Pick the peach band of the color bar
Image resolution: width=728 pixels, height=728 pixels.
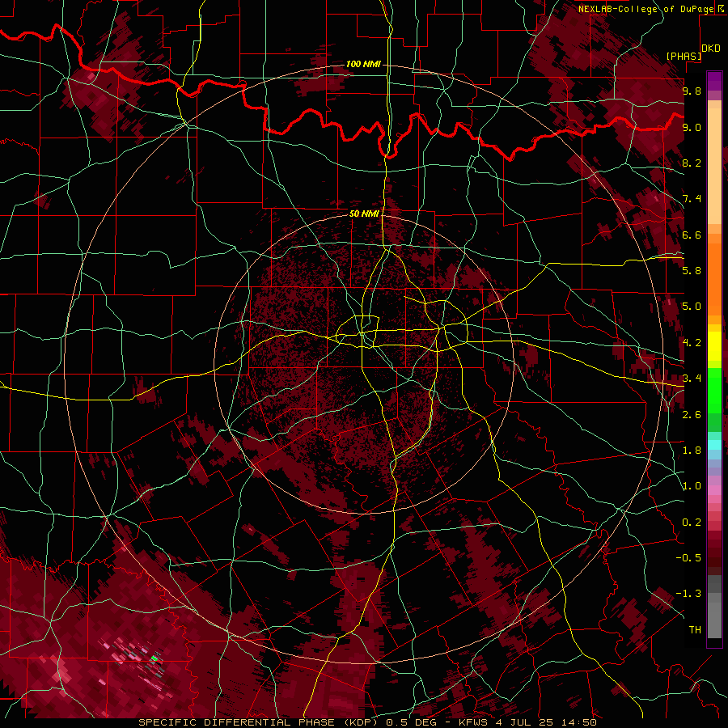tap(714, 166)
